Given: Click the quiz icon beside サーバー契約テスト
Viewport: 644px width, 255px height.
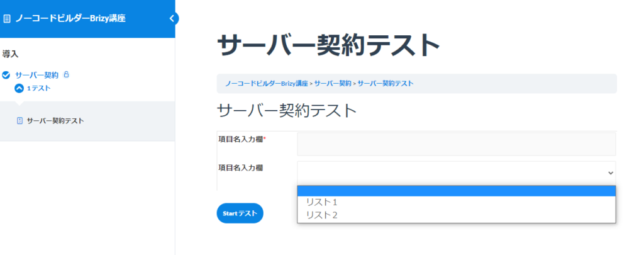Looking at the screenshot, I should [19, 120].
